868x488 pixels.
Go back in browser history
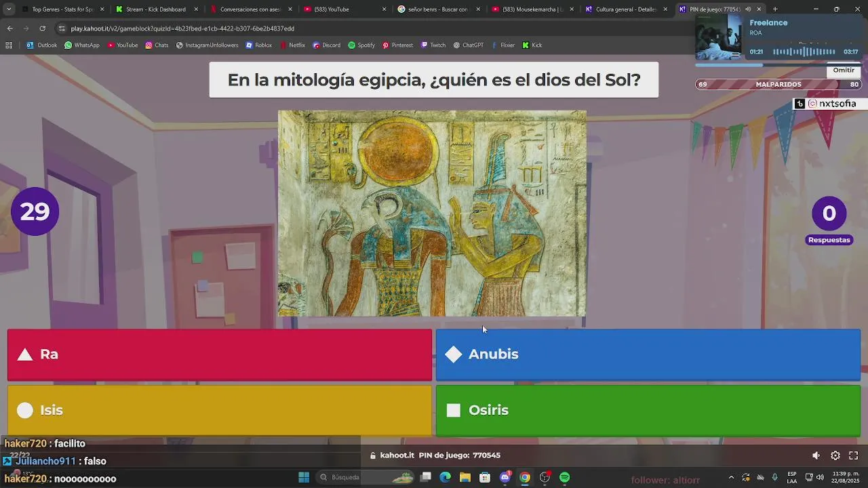[9, 28]
